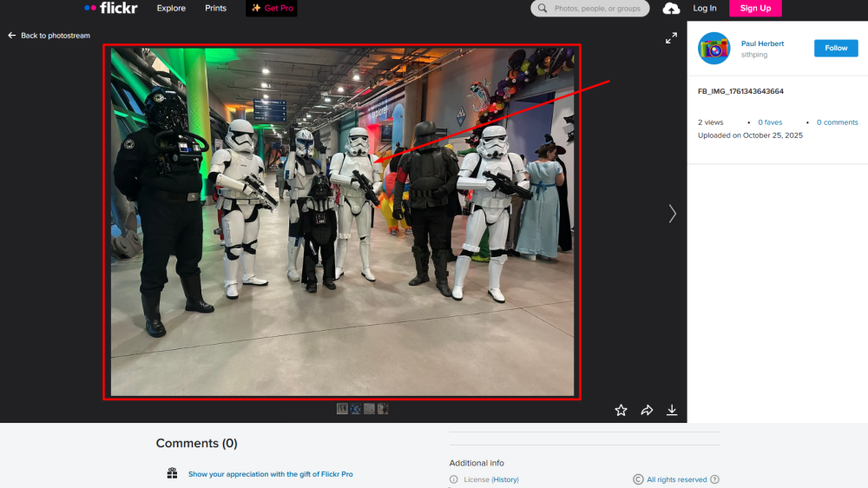Follow Paul Herbert

coord(836,48)
